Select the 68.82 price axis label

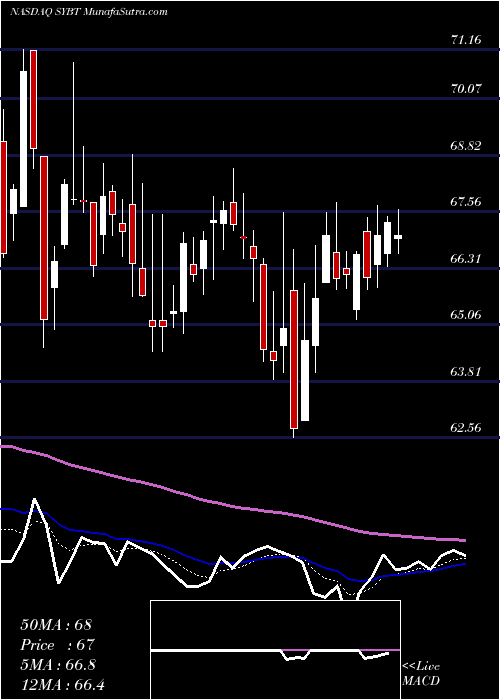click(x=466, y=146)
